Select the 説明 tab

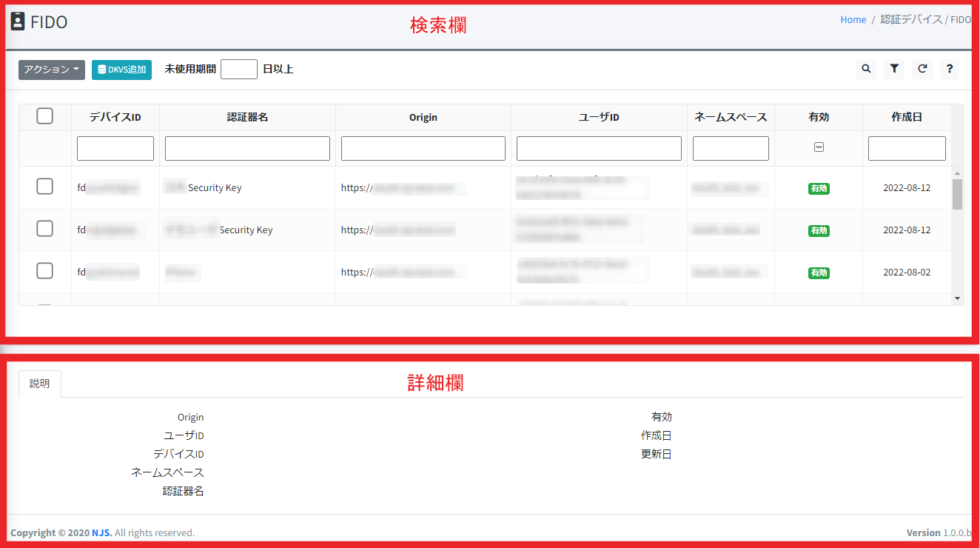[x=40, y=384]
